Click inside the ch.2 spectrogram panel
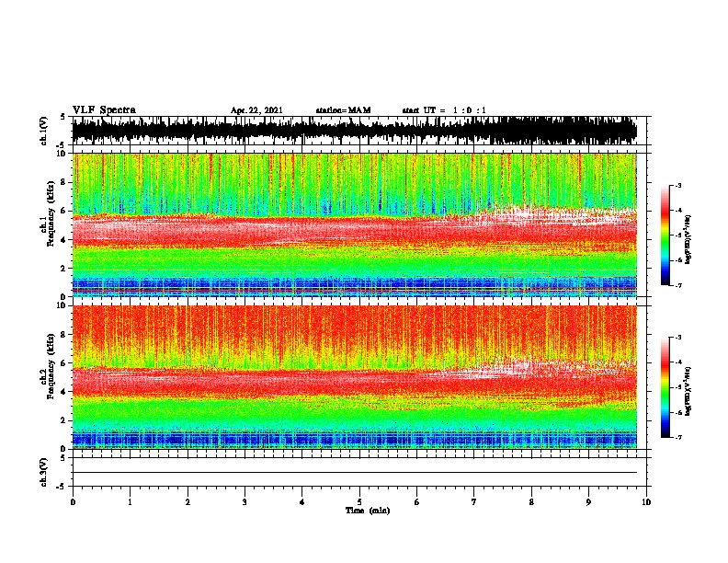The image size is (728, 563). (x=355, y=377)
